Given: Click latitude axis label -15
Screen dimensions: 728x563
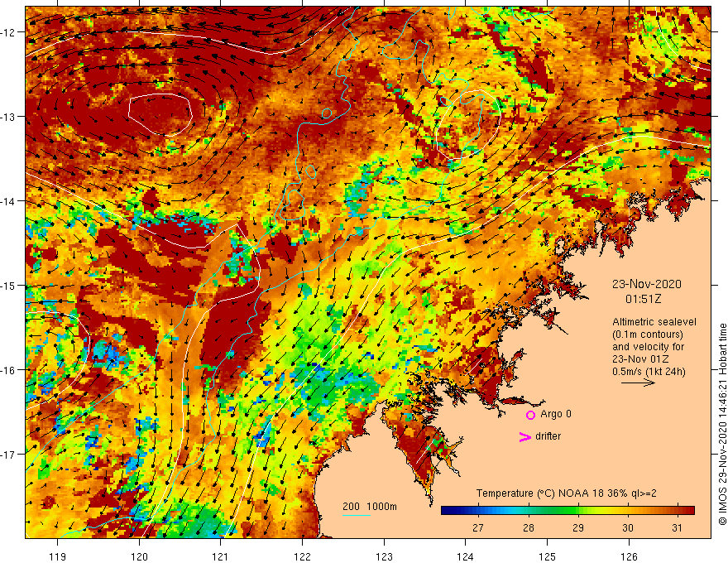Looking at the screenshot, I should (8, 285).
